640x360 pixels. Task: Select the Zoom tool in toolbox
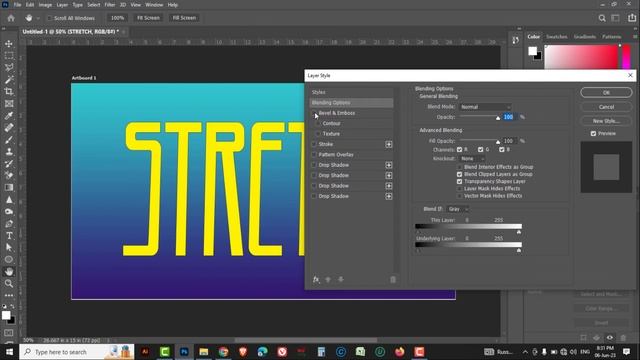[9, 283]
